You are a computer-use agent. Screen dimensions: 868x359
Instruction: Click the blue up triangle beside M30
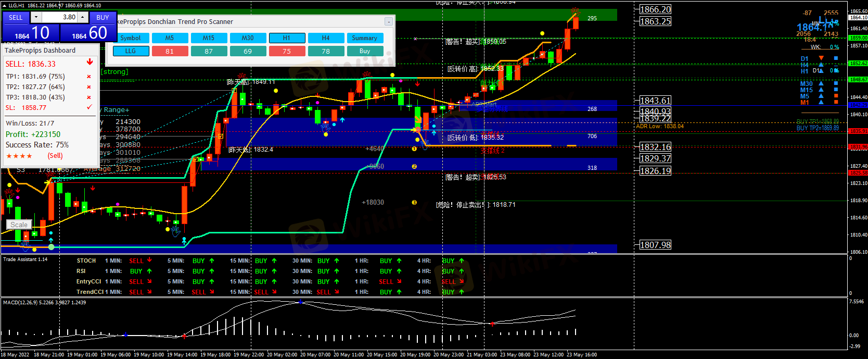[x=821, y=83]
